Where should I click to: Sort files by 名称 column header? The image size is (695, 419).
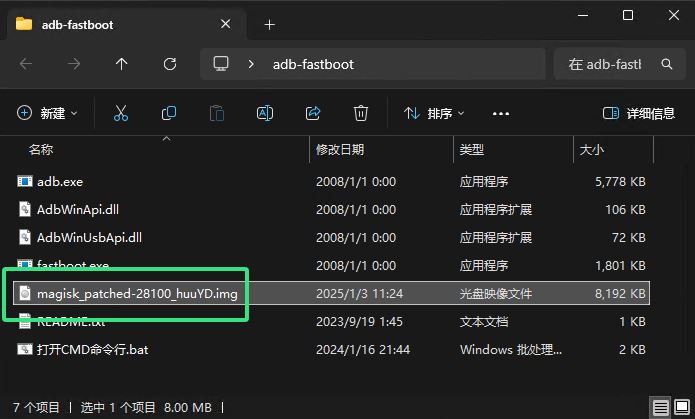41,150
